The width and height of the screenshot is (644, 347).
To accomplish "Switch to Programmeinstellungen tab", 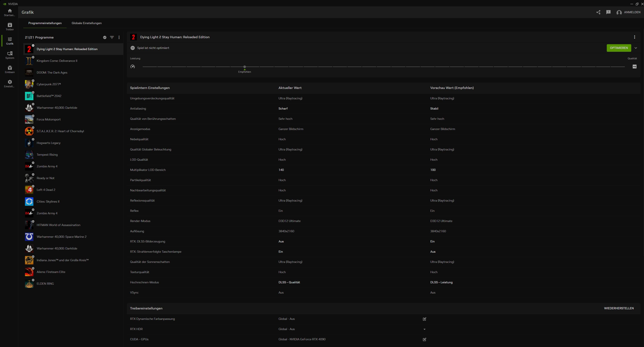I will coord(45,23).
